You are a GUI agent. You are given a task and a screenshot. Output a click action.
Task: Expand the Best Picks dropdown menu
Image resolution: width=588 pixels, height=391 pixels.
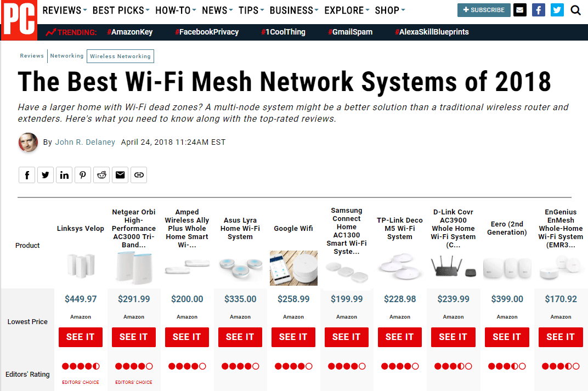click(x=121, y=10)
